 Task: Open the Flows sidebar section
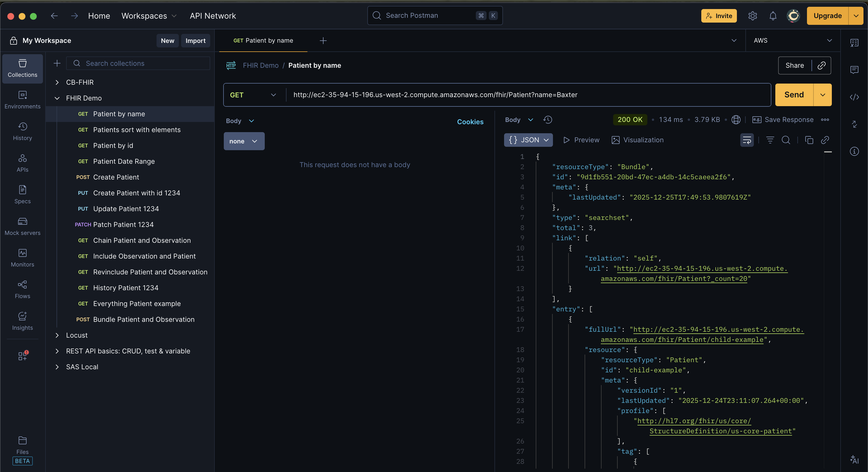point(22,290)
